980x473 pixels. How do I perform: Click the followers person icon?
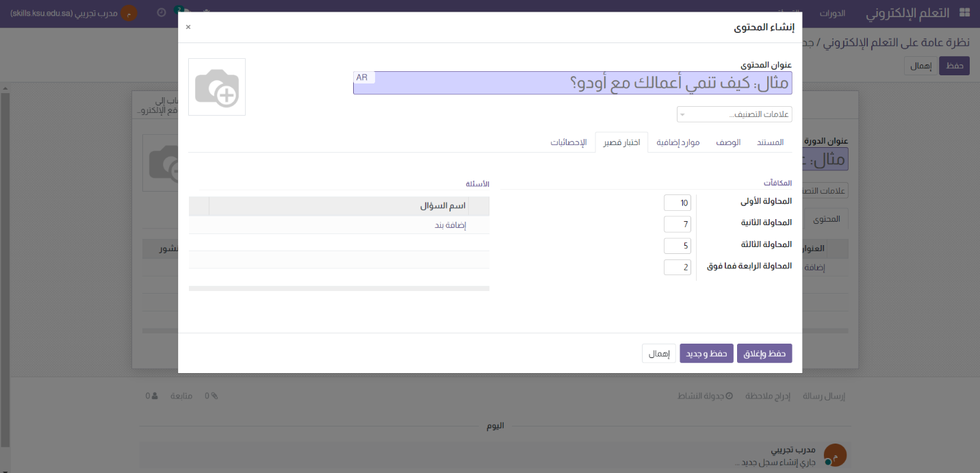(155, 396)
